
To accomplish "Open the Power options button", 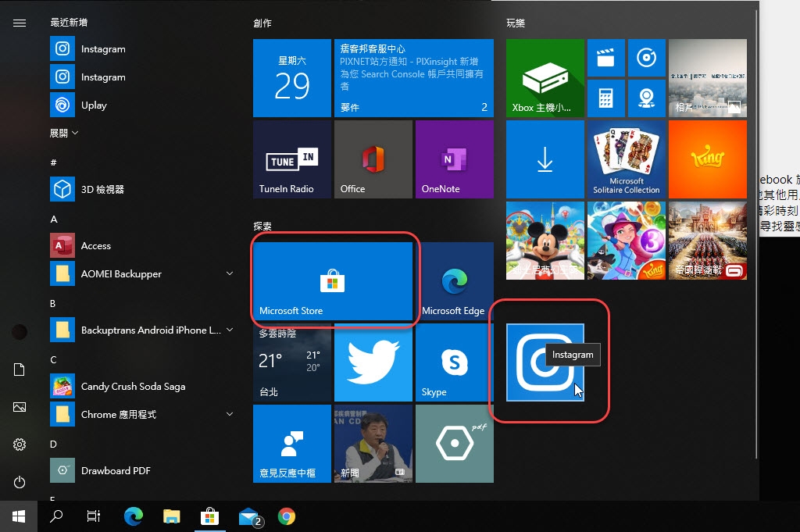I will tap(20, 483).
